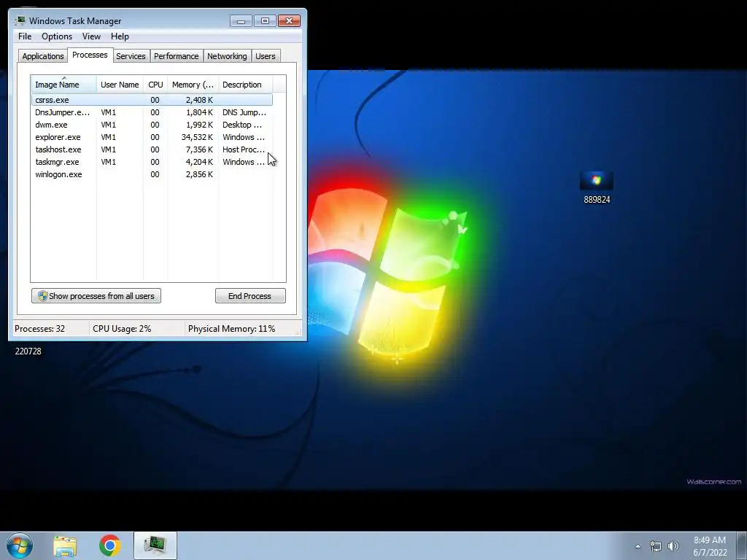
Task: Select the dwm.exe process
Action: [x=152, y=125]
